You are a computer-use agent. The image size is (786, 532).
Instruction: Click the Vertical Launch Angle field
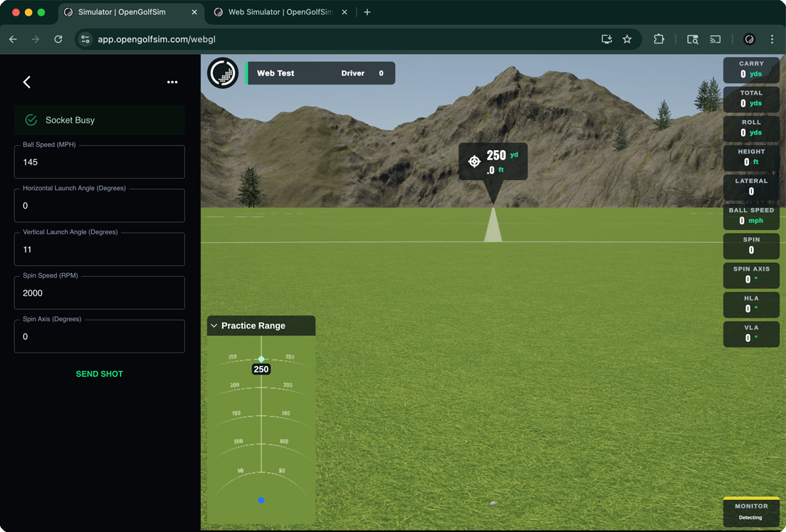(100, 249)
